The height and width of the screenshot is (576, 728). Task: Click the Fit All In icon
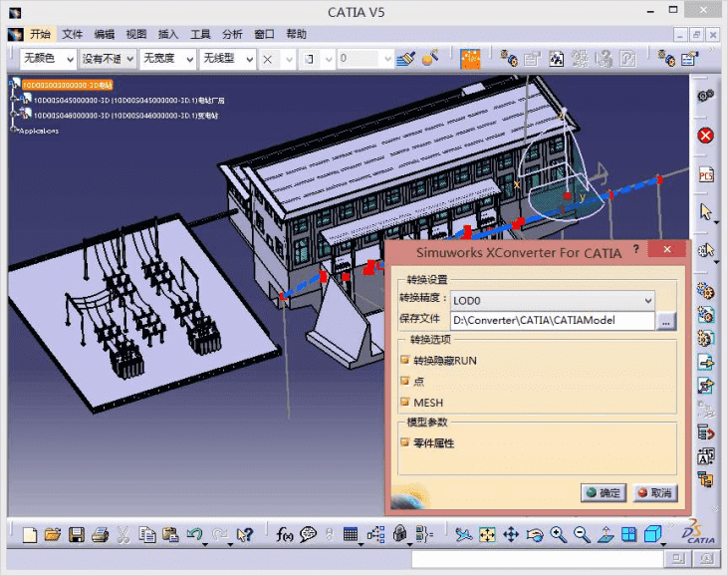(x=487, y=535)
